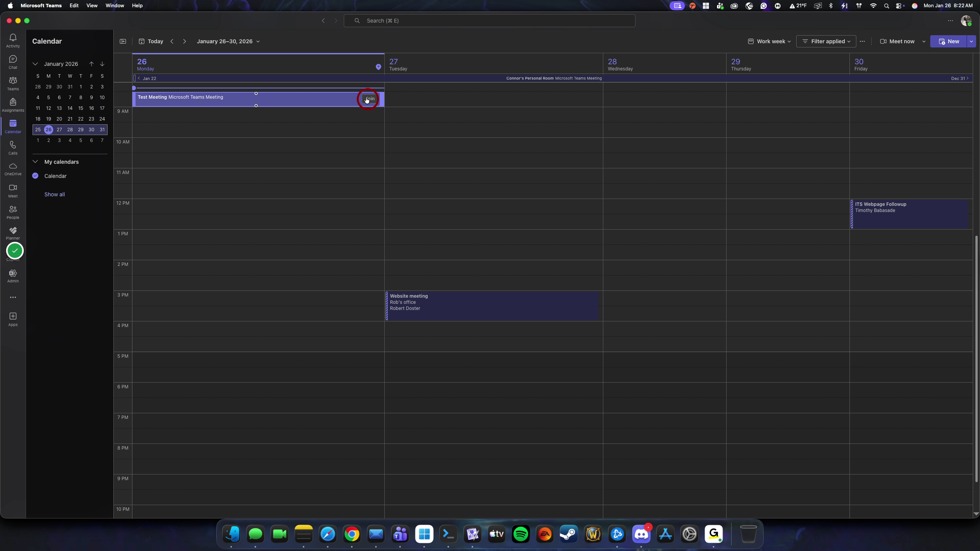Open the Admin app icon
The width and height of the screenshot is (980, 551).
(x=13, y=276)
